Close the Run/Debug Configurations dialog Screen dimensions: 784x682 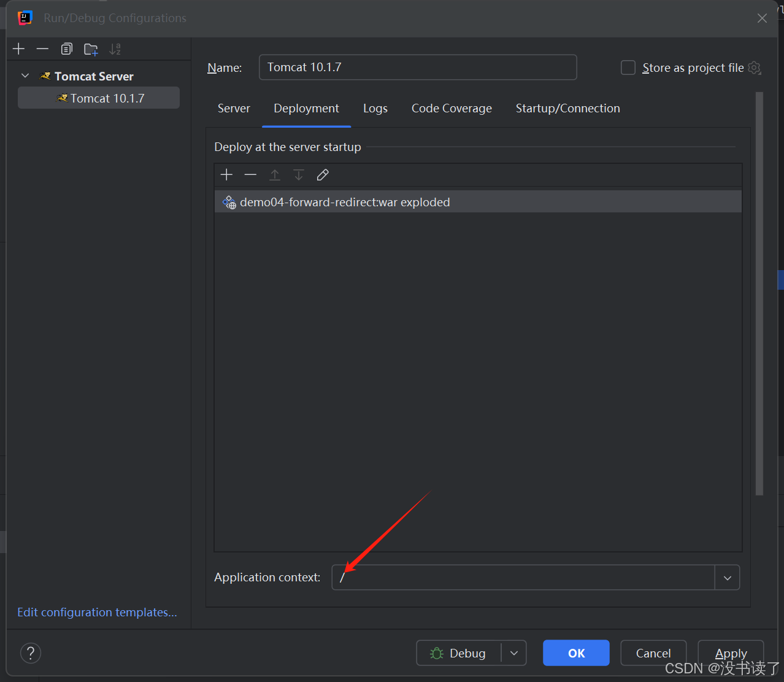coord(762,18)
